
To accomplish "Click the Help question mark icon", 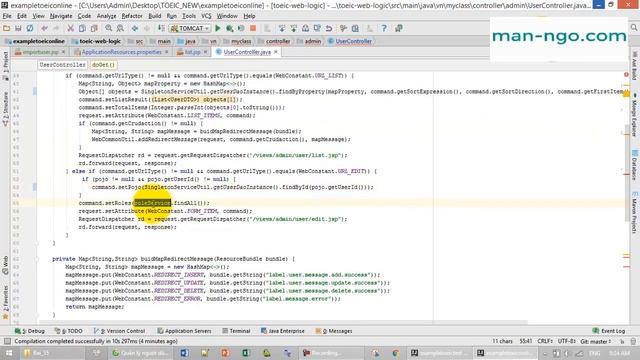I will coord(384,28).
